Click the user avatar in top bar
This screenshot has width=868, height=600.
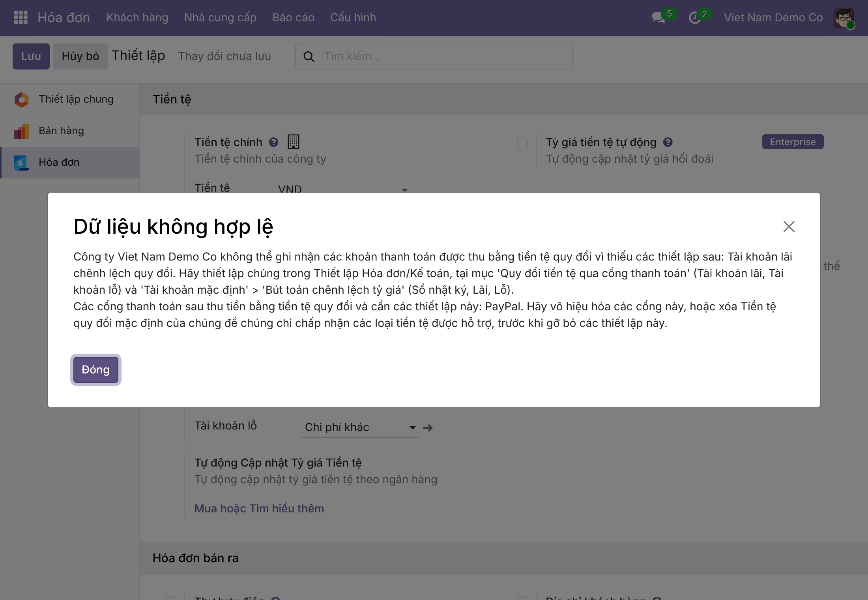[x=844, y=18]
